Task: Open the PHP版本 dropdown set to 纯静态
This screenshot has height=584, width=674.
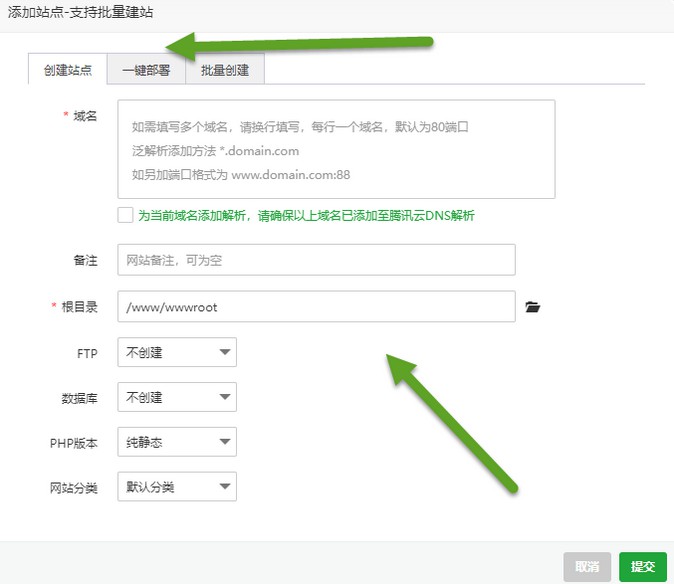Action: point(177,442)
